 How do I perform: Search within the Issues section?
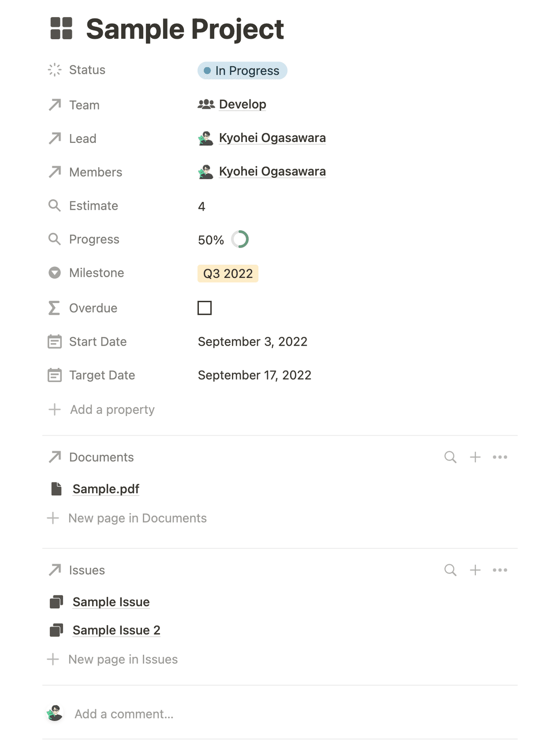tap(450, 570)
